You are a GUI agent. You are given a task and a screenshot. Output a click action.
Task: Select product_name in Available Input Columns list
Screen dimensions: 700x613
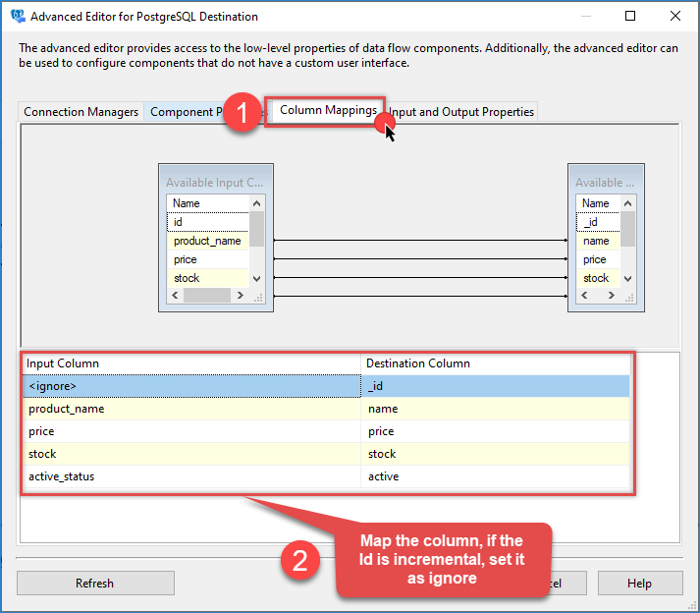pyautogui.click(x=207, y=241)
